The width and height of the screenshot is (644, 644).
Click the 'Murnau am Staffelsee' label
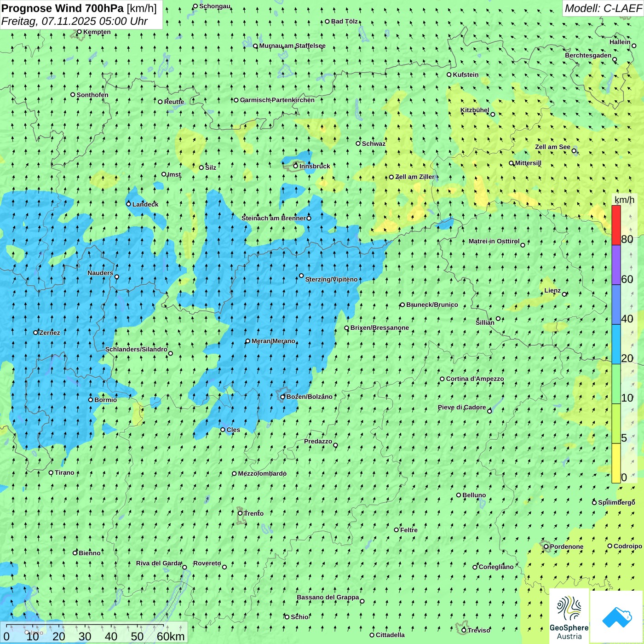293,46
